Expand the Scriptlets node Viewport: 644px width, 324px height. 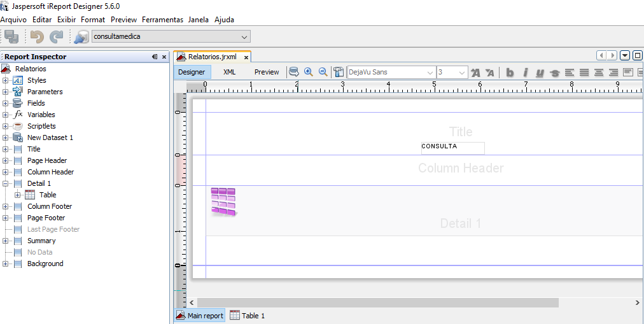click(5, 127)
